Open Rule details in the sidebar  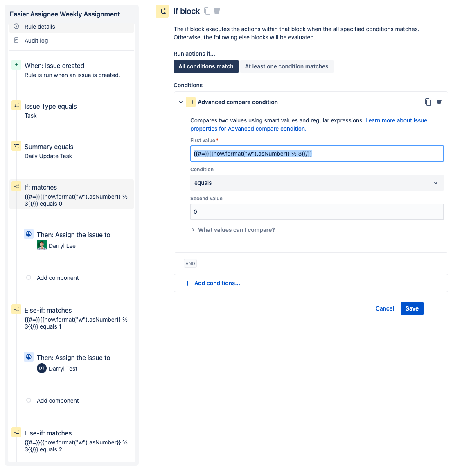tap(39, 26)
